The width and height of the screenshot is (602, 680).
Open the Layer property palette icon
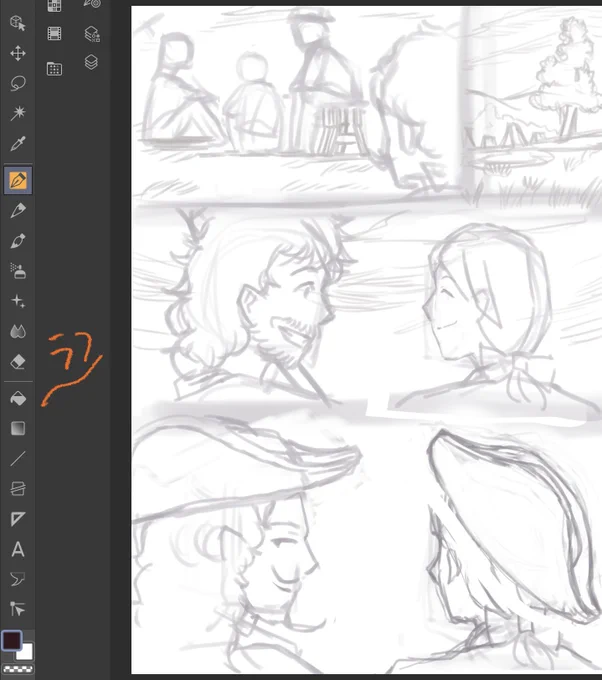(92, 33)
